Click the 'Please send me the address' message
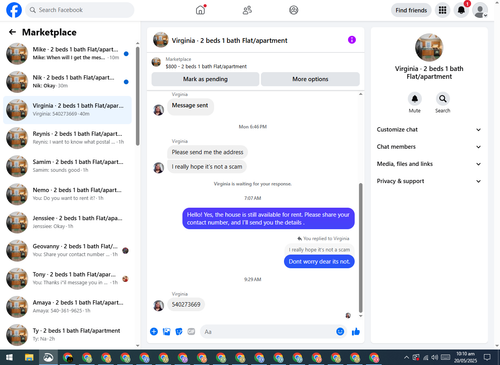This screenshot has height=365, width=500. (x=207, y=152)
